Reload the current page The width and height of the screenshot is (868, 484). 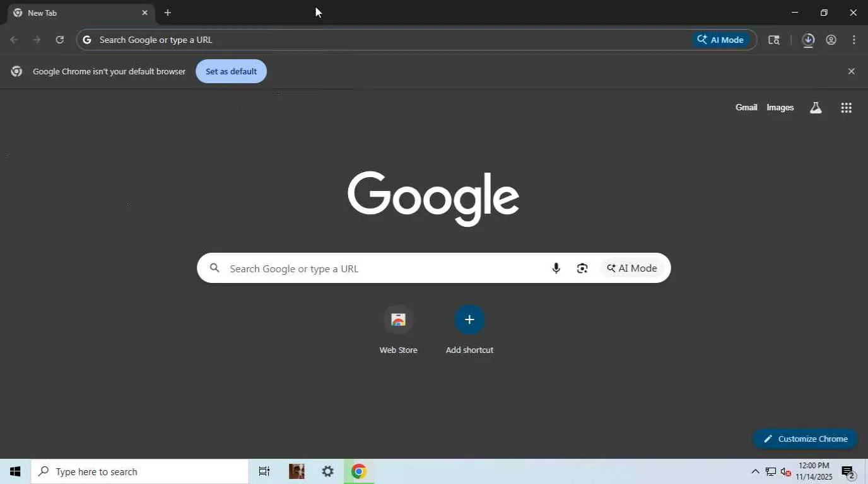[59, 40]
